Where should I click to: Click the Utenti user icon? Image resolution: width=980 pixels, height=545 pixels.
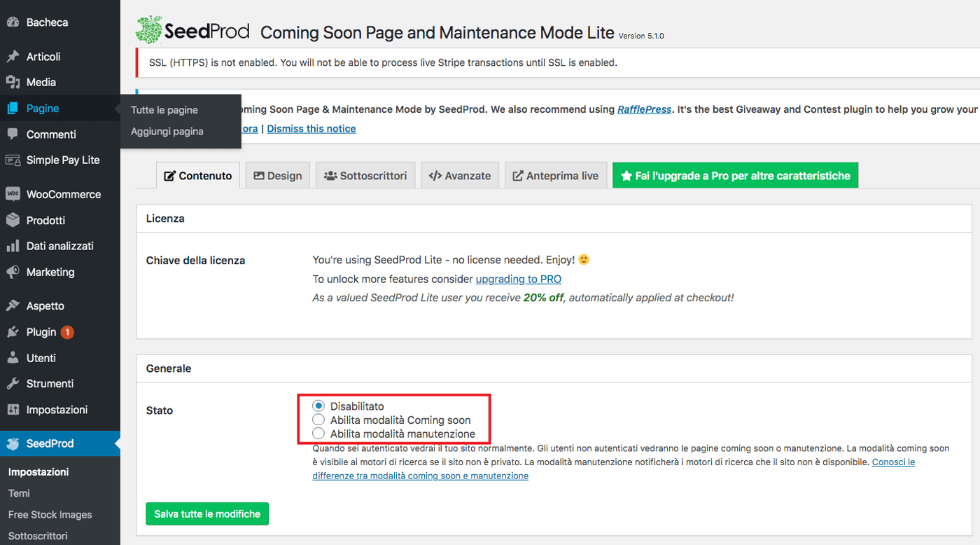(x=13, y=358)
